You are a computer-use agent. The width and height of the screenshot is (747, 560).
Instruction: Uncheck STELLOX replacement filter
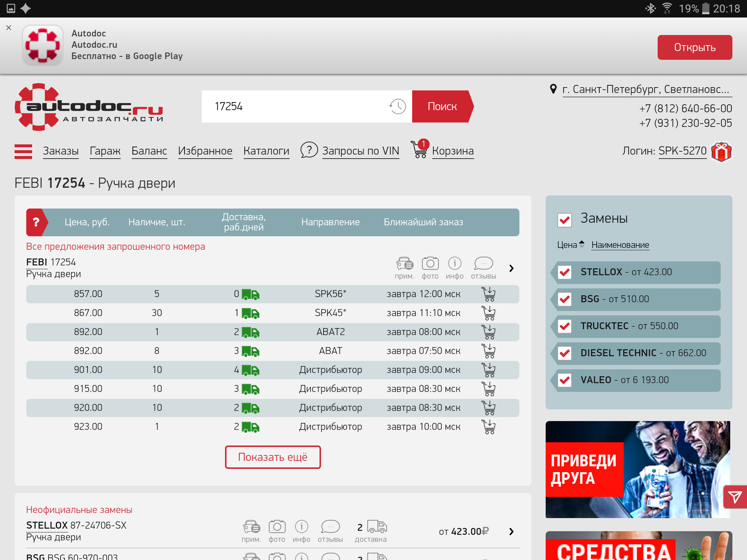coord(565,272)
